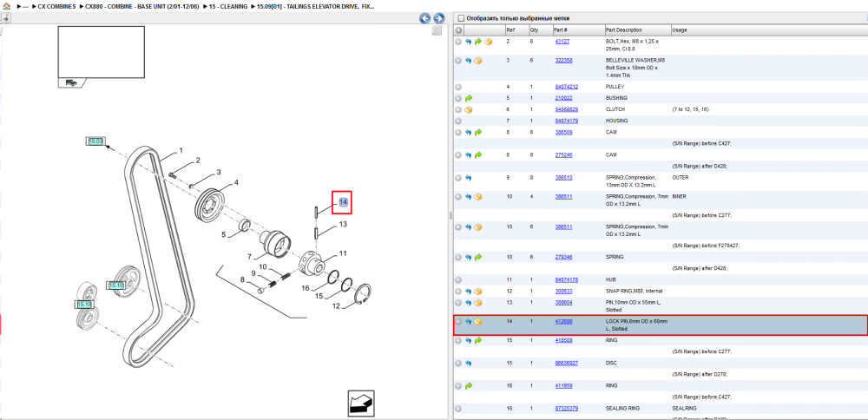Viewport: 868px width, 420px height.
Task: Expand the Housing row plus button
Action: [458, 121]
